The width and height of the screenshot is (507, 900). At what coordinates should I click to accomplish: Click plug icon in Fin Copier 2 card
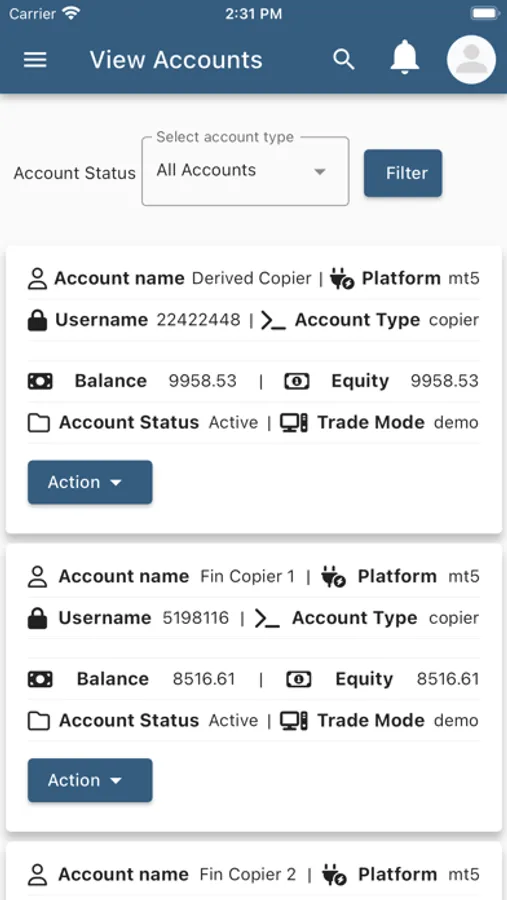tap(334, 876)
